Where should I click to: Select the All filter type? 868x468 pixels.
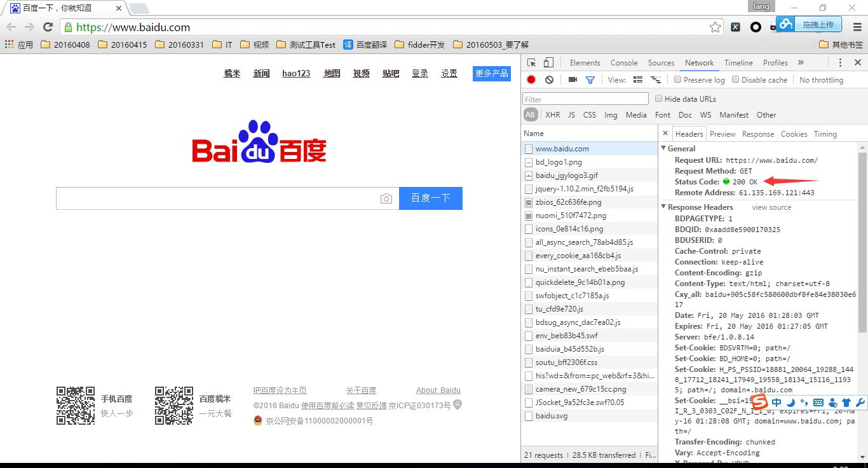[x=530, y=115]
